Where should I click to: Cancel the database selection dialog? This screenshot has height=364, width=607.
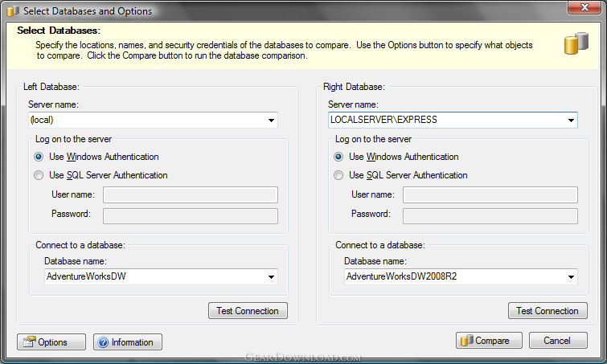(558, 341)
